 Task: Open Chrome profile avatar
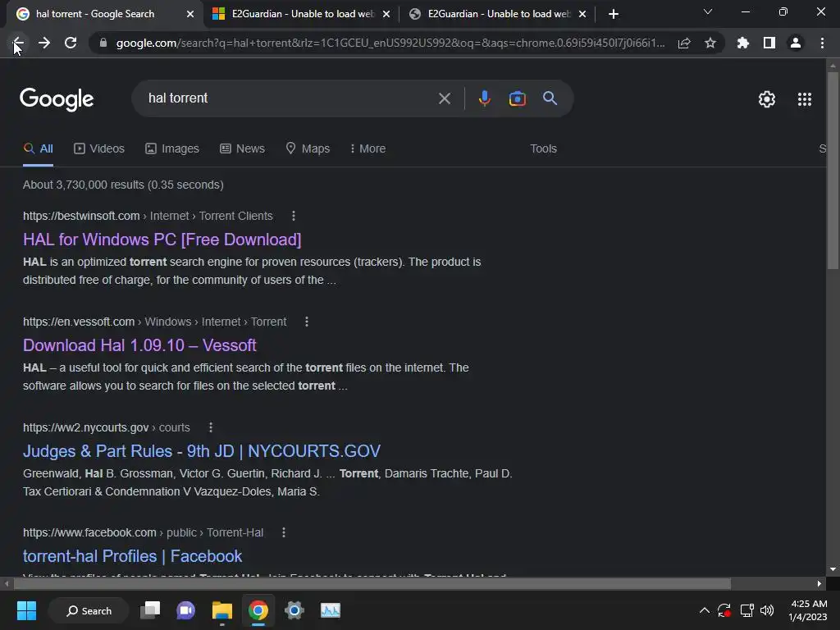point(796,43)
